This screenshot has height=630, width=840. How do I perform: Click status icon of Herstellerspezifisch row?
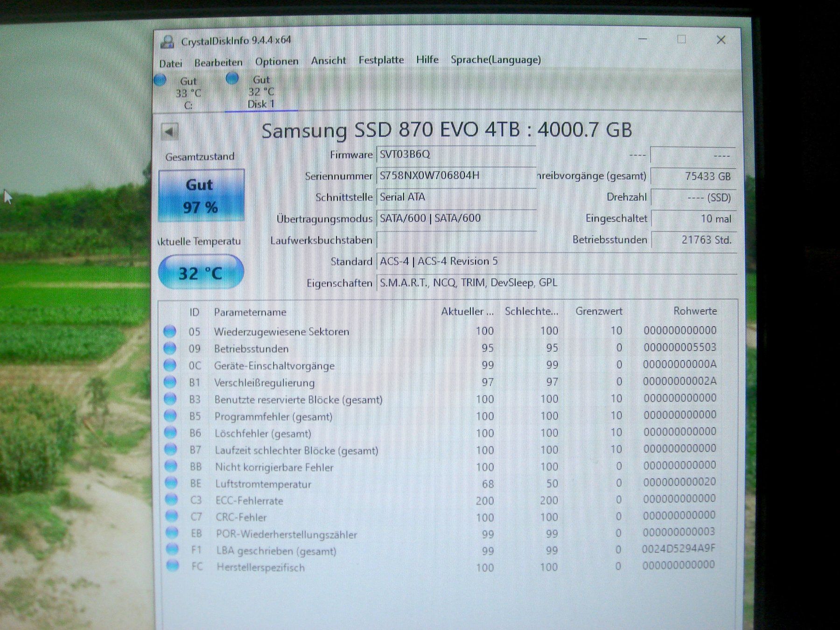coord(173,566)
